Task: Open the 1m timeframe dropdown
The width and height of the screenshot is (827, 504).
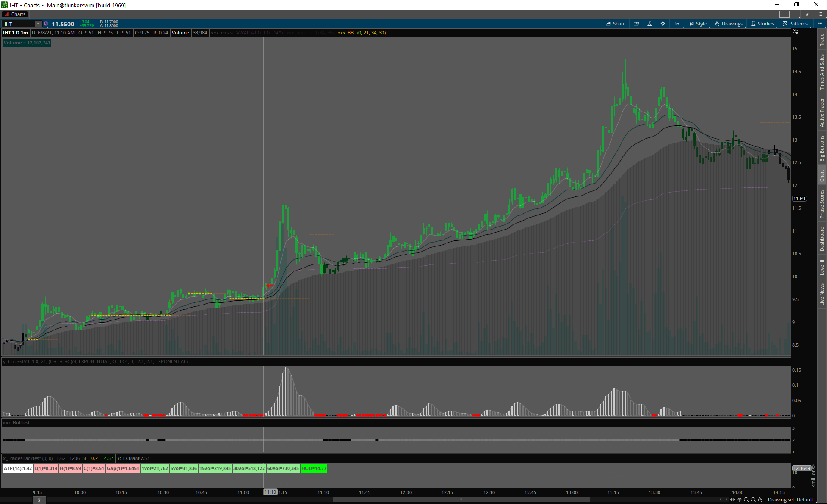Action: coord(678,24)
